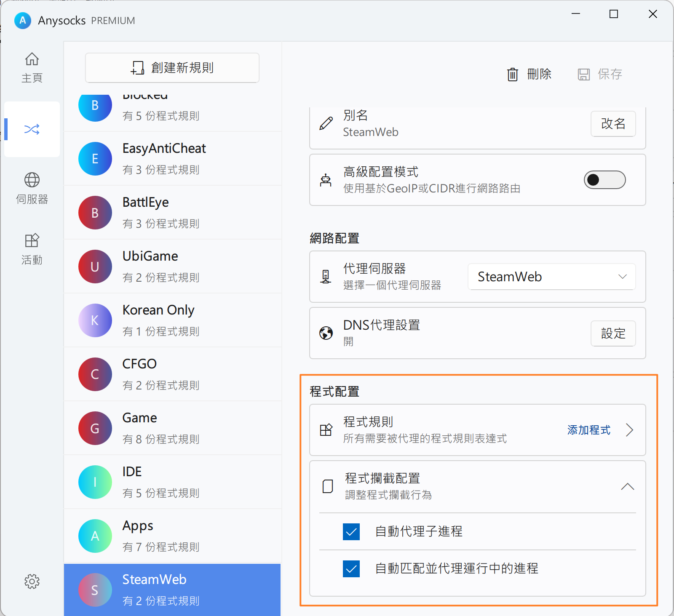The image size is (674, 616).
Task: Collapse the 程式攔截配置 section
Action: point(627,487)
